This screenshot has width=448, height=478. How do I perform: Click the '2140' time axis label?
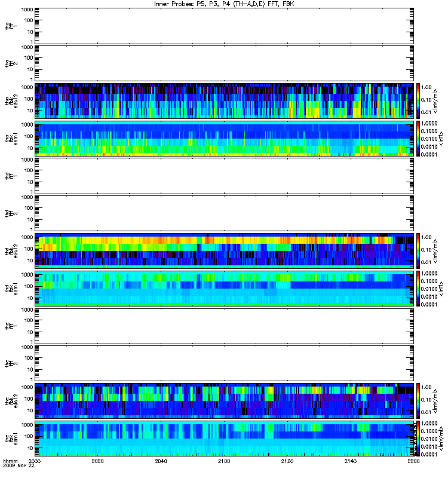tap(350, 461)
